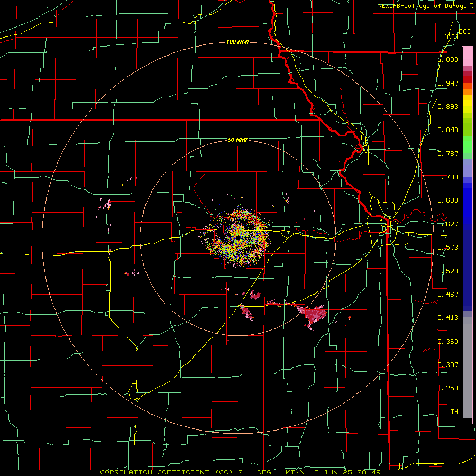Viewport: 476px width, 476px height.
Task: Click the DCC product code label
Action: point(464,32)
